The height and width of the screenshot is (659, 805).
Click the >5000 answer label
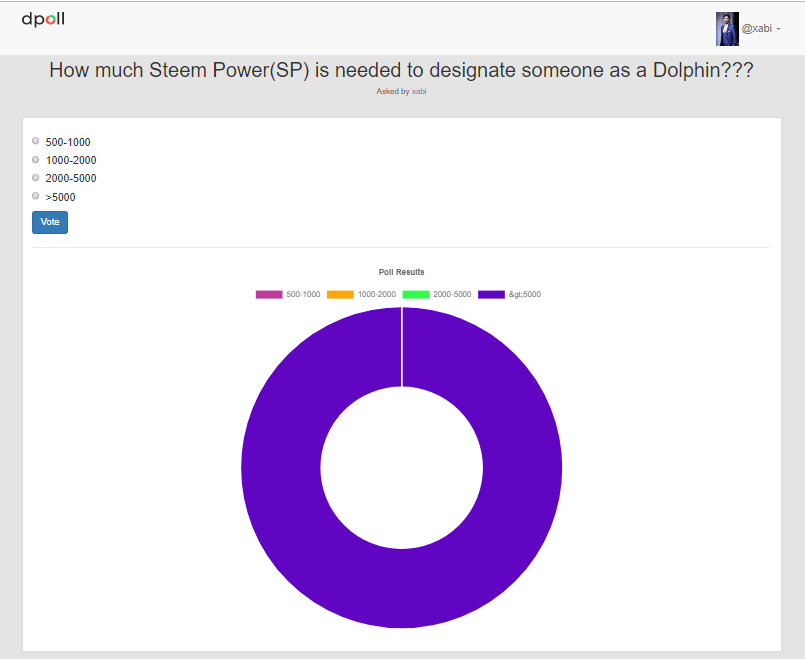60,197
